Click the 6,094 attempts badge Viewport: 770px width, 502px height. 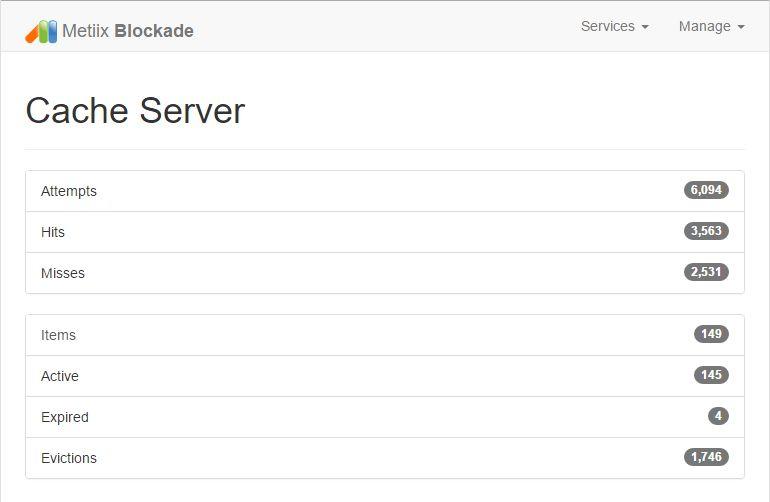point(706,190)
